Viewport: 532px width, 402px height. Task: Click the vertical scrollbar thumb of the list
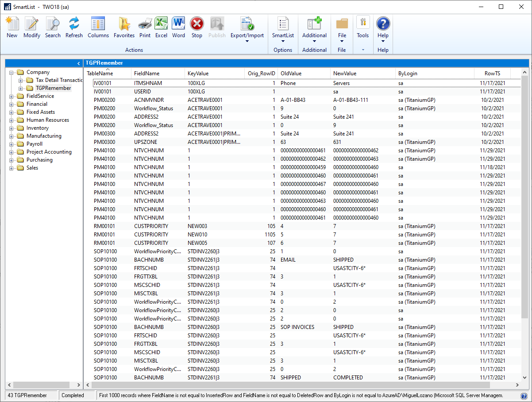coord(525,197)
